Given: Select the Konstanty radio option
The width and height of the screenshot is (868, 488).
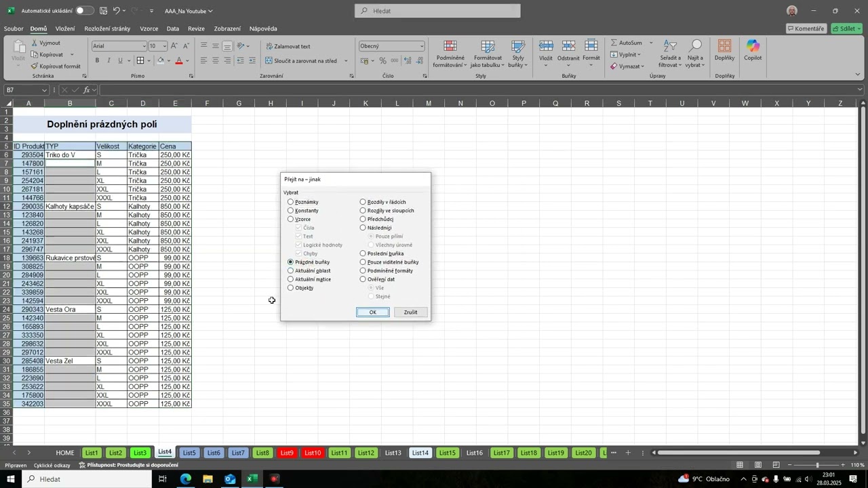Looking at the screenshot, I should (x=291, y=211).
